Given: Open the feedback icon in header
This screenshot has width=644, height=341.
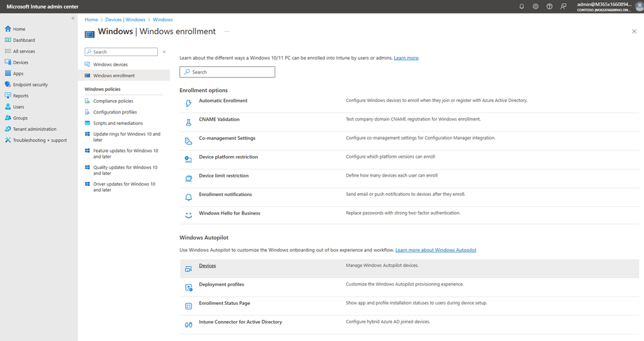Looking at the screenshot, I should click(563, 6).
